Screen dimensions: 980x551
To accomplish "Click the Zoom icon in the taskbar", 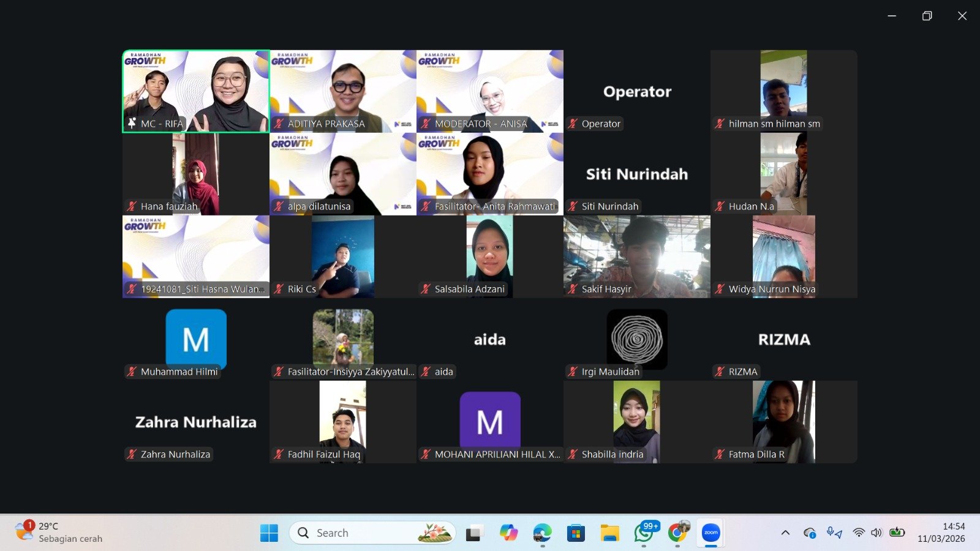I will point(710,533).
